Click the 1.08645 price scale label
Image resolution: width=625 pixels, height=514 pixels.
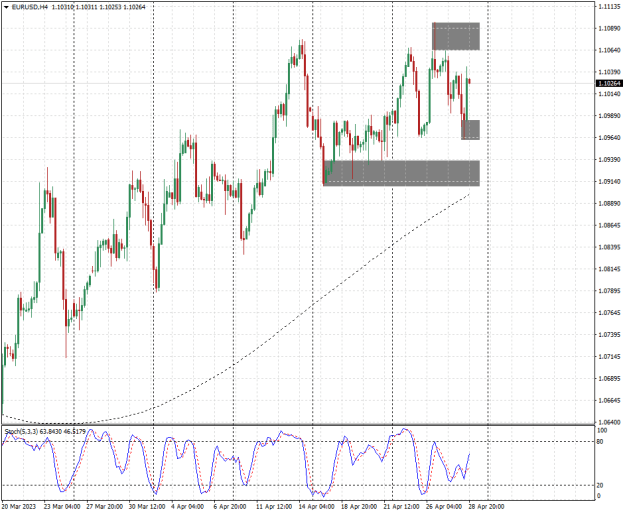click(609, 226)
